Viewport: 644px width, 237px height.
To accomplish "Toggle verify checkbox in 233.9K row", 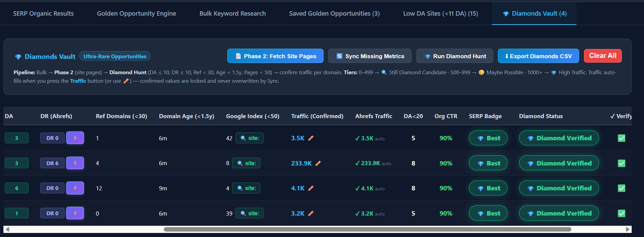I will [621, 163].
